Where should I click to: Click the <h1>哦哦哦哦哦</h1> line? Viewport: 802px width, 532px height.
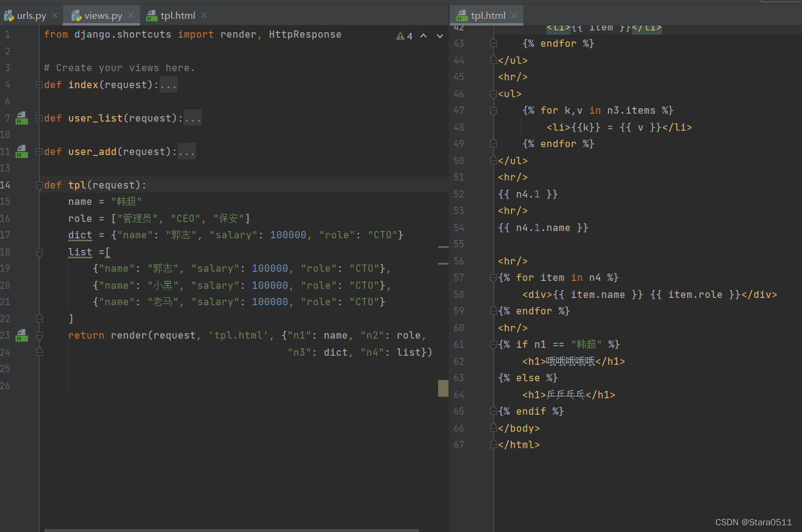pos(573,361)
